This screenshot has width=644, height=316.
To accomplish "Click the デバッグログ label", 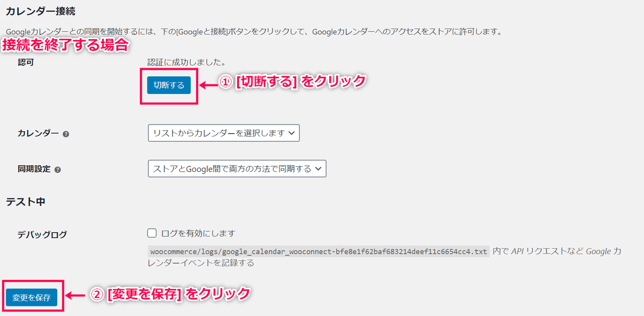I will pos(42,235).
